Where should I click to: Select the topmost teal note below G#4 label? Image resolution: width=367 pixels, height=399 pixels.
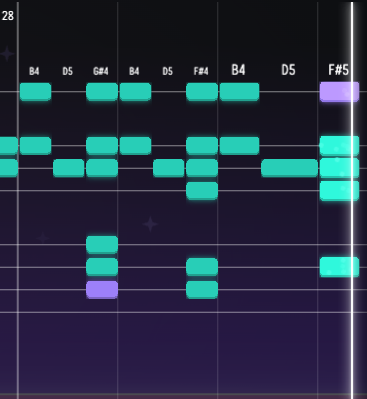102,92
